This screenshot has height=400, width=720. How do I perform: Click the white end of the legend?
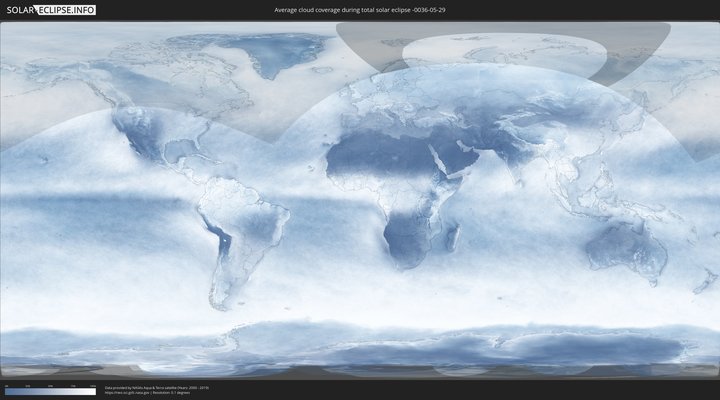(x=92, y=391)
